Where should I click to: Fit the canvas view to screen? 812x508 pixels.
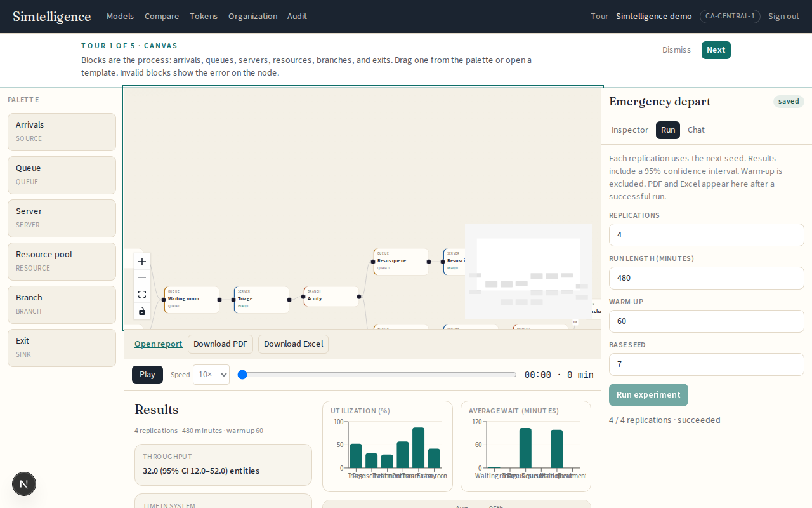point(142,295)
